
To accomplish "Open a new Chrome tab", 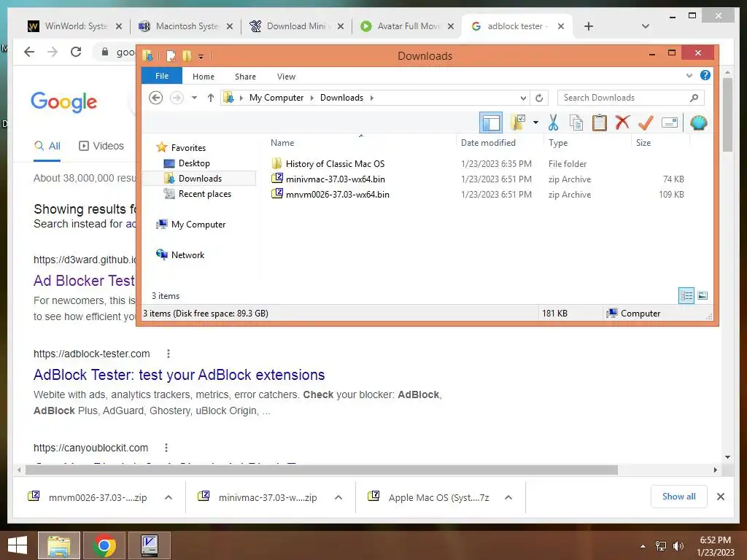I will tap(589, 26).
